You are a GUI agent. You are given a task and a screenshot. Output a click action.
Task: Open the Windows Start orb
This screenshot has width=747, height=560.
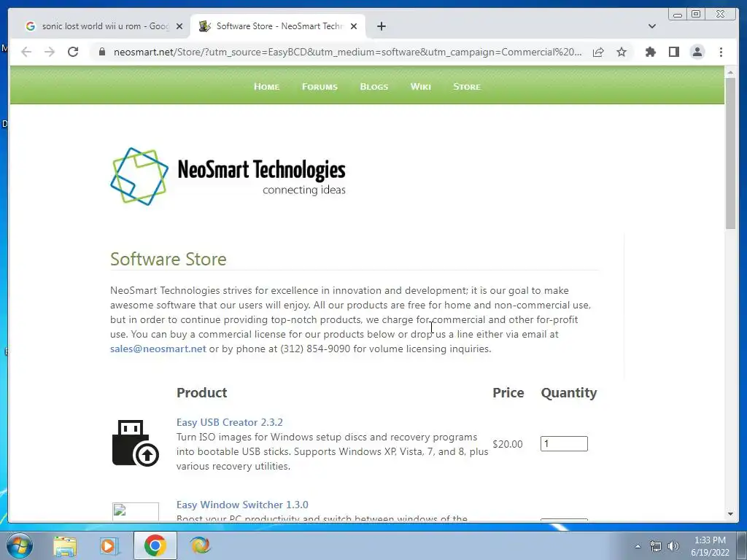click(20, 545)
